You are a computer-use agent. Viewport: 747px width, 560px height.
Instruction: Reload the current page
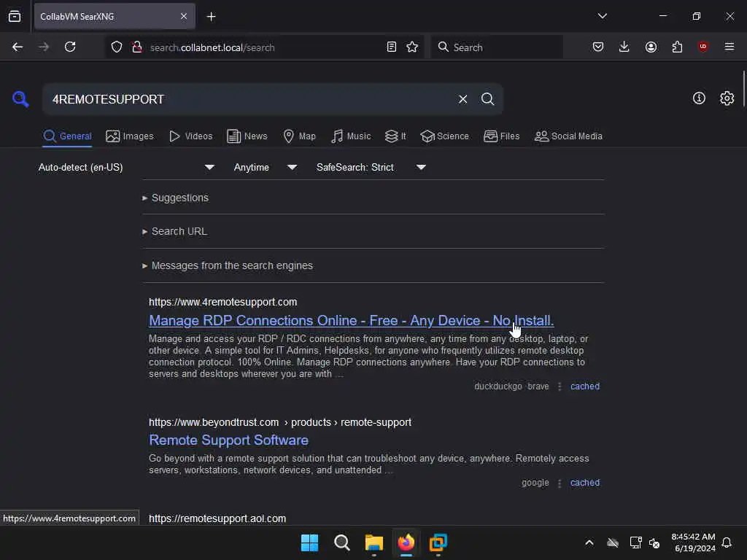70,47
